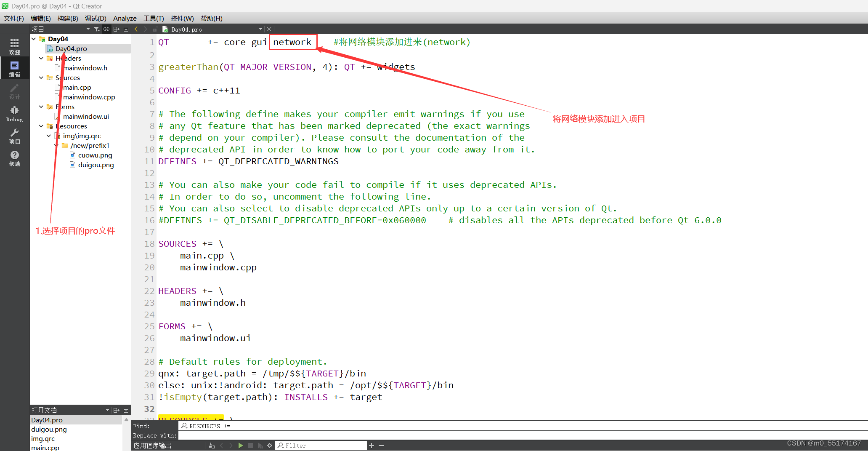Close the Day04.pro document
The image size is (868, 451).
(269, 29)
